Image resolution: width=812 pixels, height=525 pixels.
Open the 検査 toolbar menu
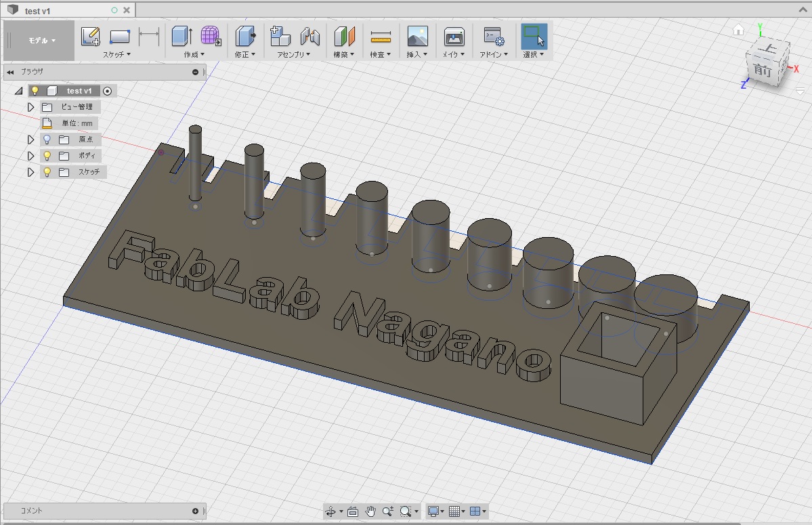(380, 54)
